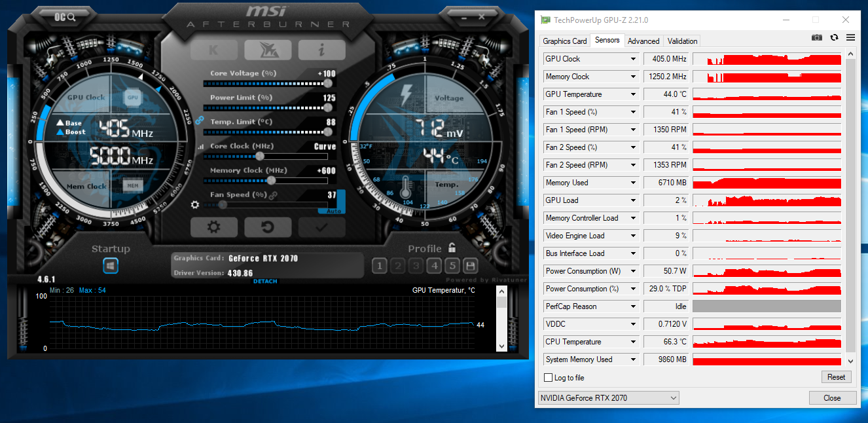Apply settings with the checkmark button
Viewport: 868px width, 423px height.
coord(321,227)
